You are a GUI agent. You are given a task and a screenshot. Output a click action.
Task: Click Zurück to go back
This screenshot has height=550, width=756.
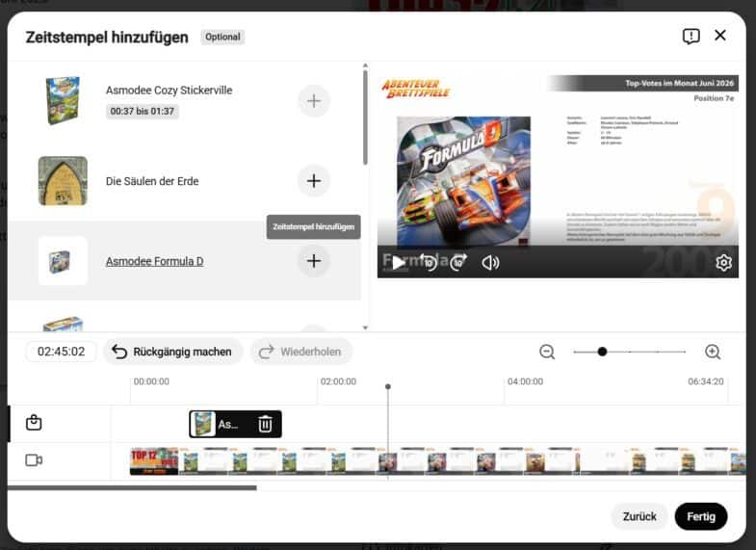639,516
